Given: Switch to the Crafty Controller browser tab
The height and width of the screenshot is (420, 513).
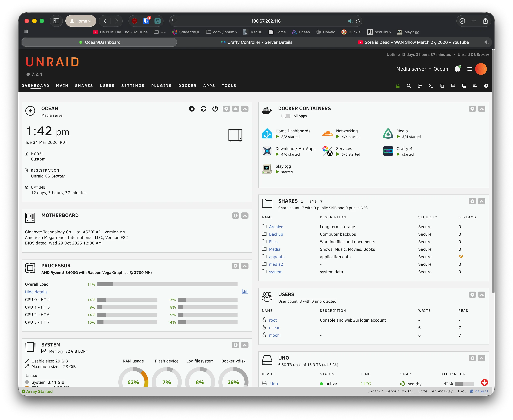Looking at the screenshot, I should (256, 42).
